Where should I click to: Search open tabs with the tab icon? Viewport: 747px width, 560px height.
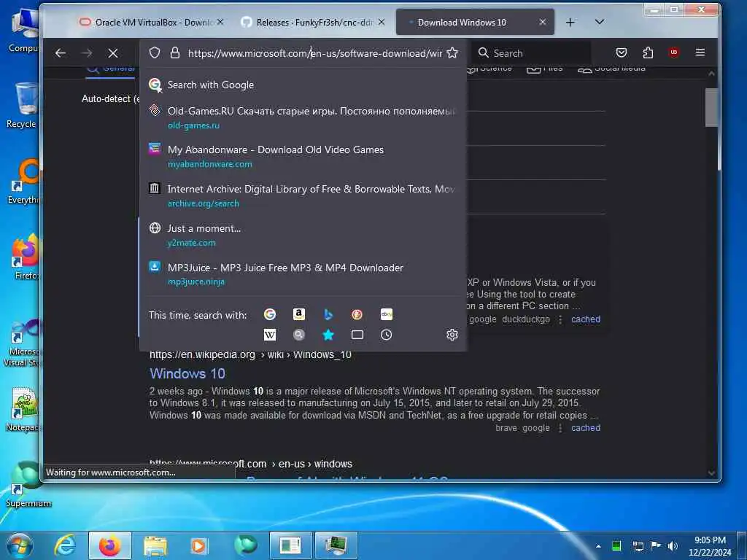click(357, 335)
